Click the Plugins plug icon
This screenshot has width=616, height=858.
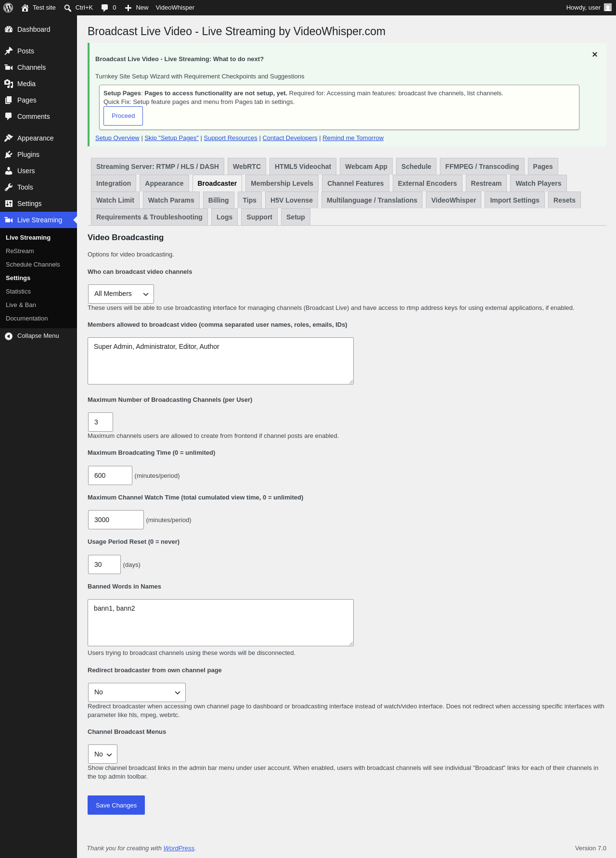pos(9,154)
